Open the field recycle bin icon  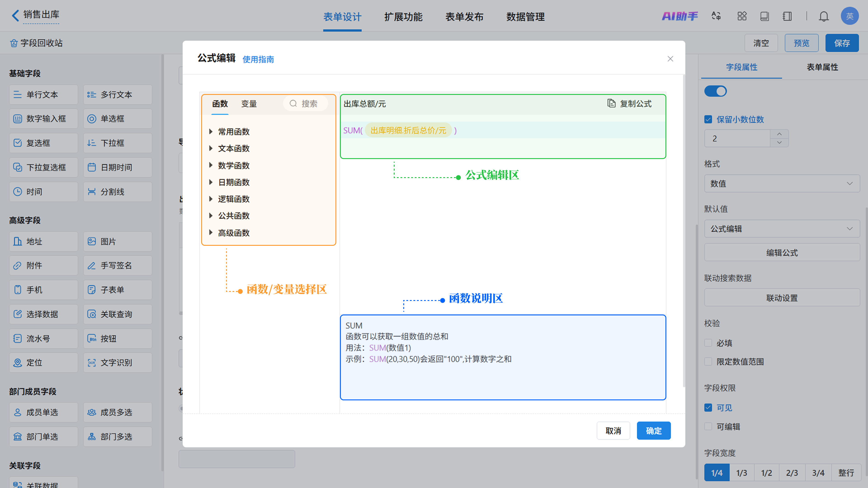pyautogui.click(x=14, y=43)
